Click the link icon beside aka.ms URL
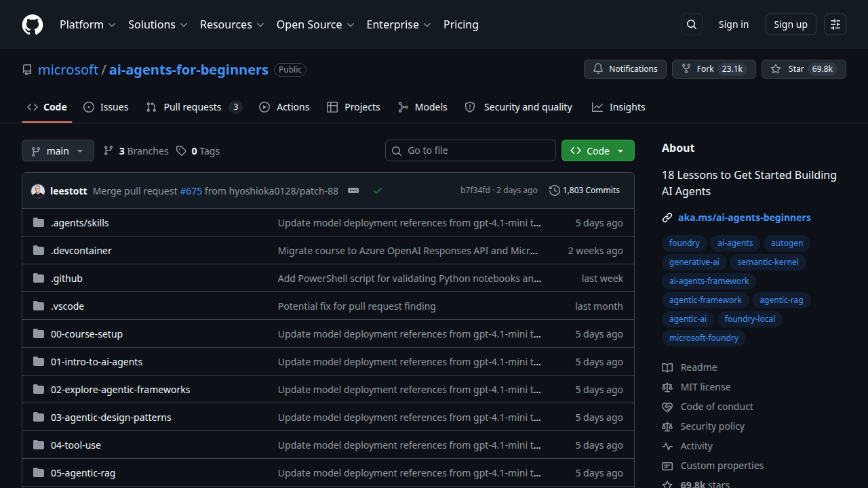Image resolution: width=868 pixels, height=488 pixels. (667, 218)
